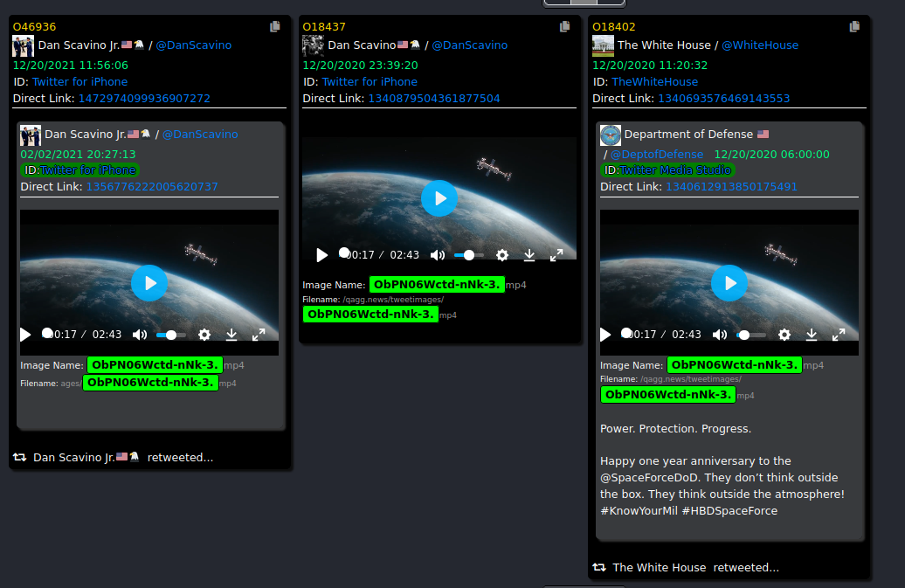Adjust the volume slider in O46936 video
The image size is (905, 588).
(x=171, y=336)
